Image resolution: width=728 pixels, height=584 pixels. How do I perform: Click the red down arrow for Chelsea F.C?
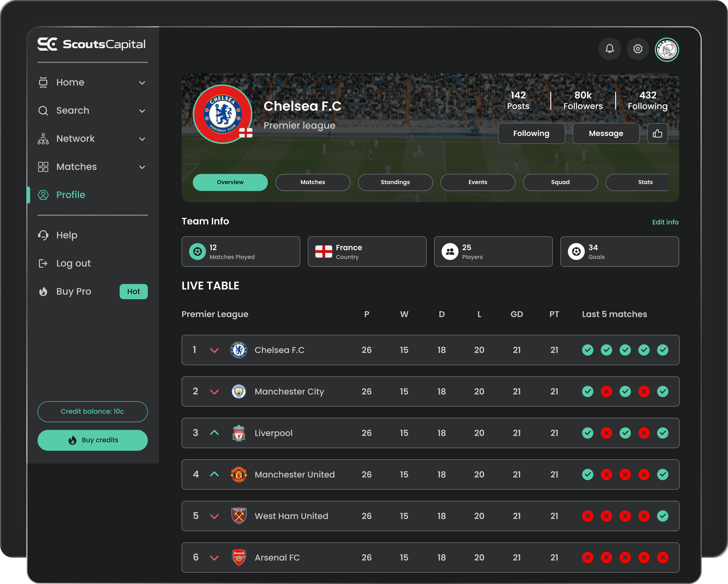[214, 350]
